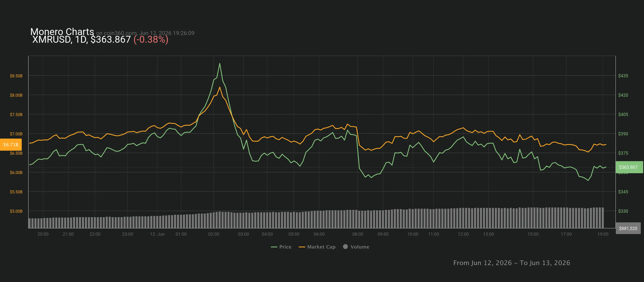Screen dimensions: 644x282
Task: Click the date range From Jun 12 text
Action: click(512, 263)
